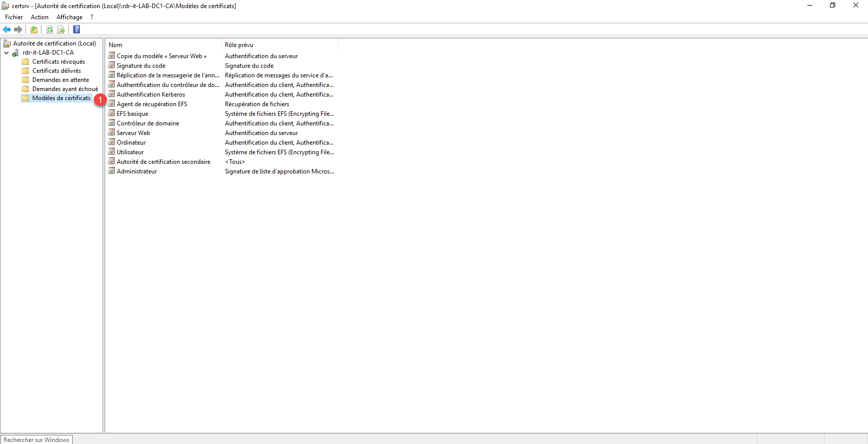The height and width of the screenshot is (444, 868).
Task: Open the Fichier menu
Action: tap(14, 17)
